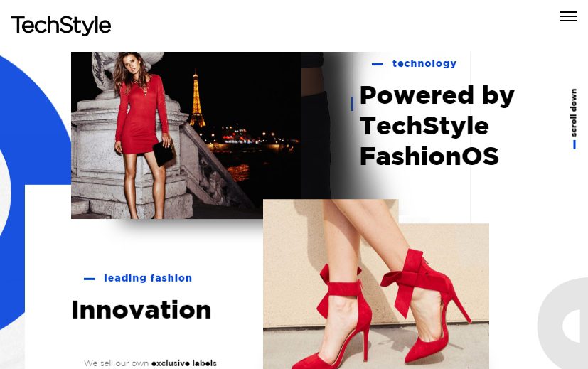Click the black clutch in the photo

[x=164, y=153]
